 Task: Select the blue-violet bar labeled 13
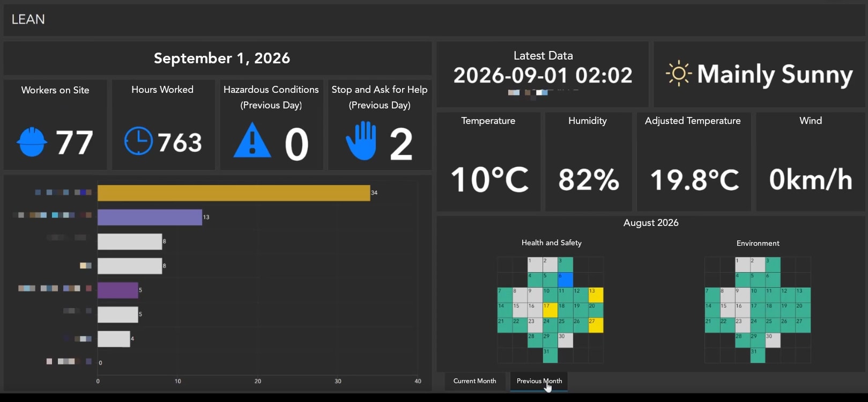point(150,217)
